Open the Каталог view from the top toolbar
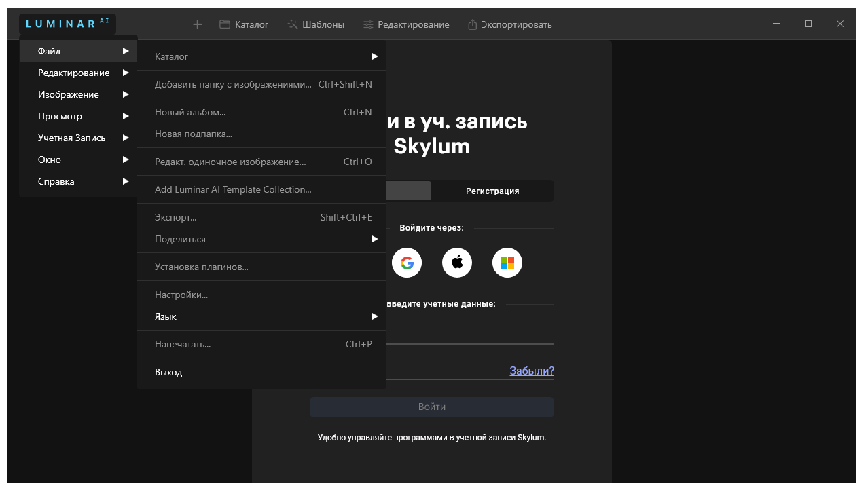This screenshot has width=868, height=490. pos(243,24)
